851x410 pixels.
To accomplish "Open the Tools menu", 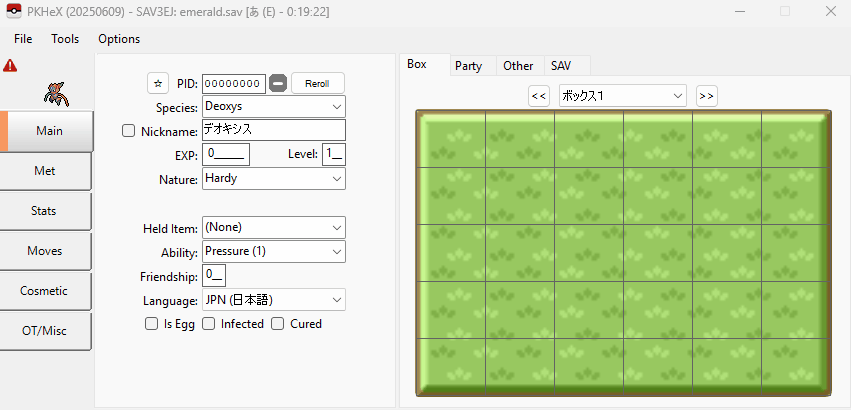I will (x=65, y=39).
